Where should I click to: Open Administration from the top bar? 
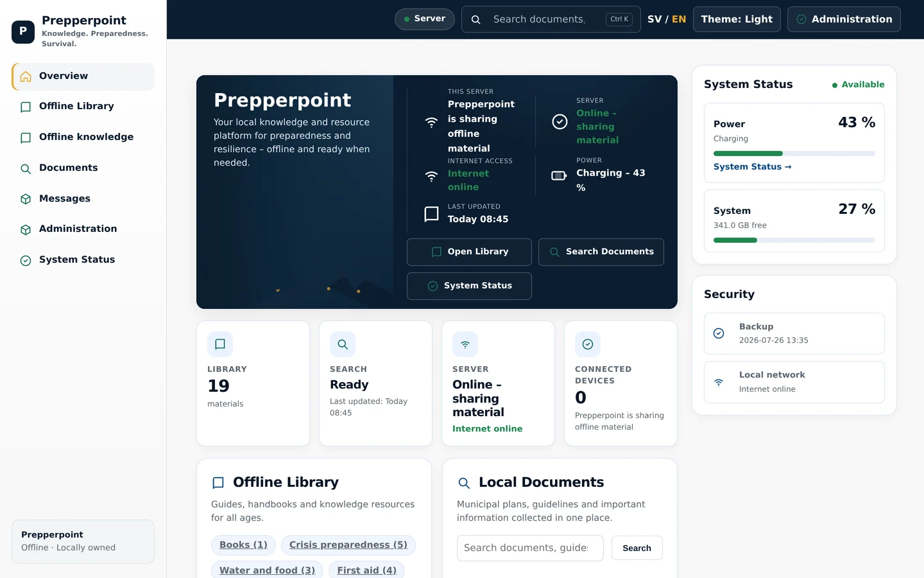click(844, 19)
